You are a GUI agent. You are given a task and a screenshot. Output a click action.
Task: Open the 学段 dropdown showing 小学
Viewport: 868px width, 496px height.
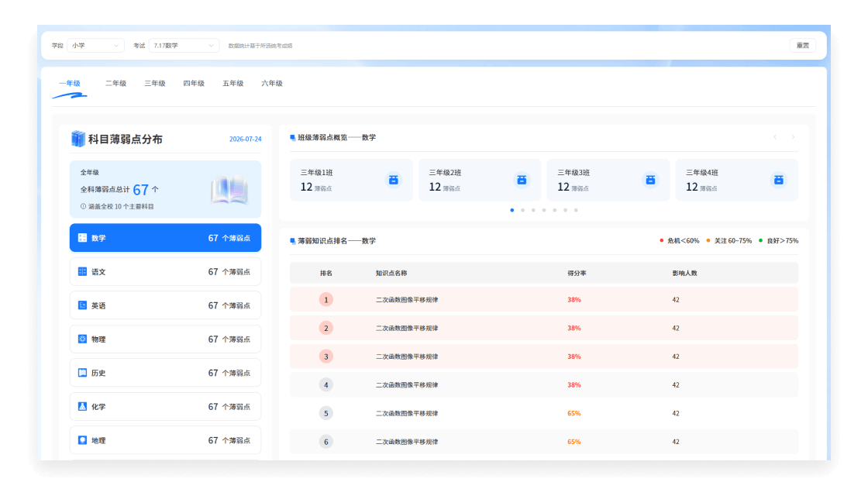(x=95, y=46)
